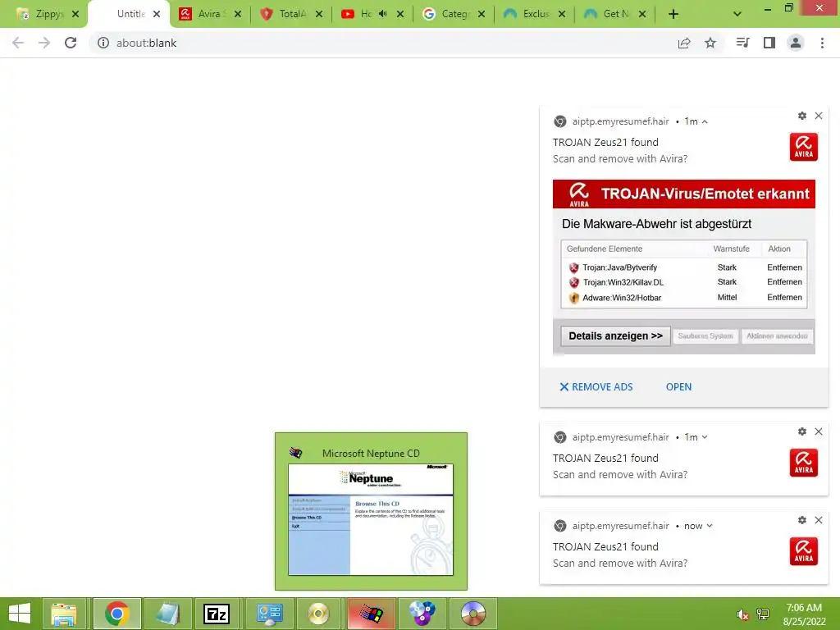Open 7-Zip from the taskbar
Viewport: 840px width, 630px height.
tap(217, 614)
